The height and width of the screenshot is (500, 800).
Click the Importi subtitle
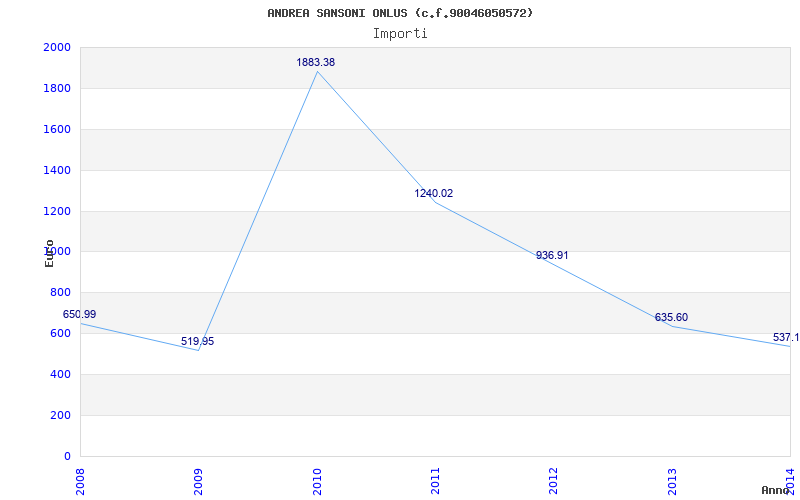(x=400, y=34)
